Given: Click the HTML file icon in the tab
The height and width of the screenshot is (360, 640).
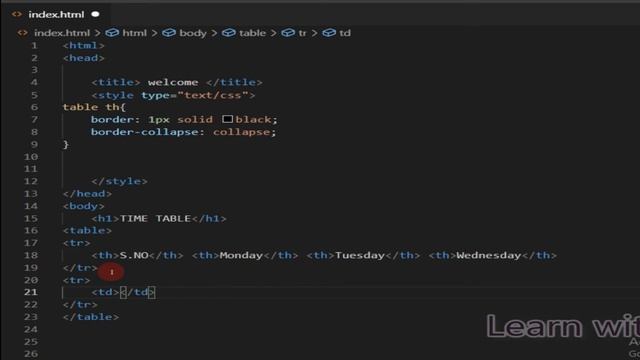Looking at the screenshot, I should pyautogui.click(x=17, y=14).
